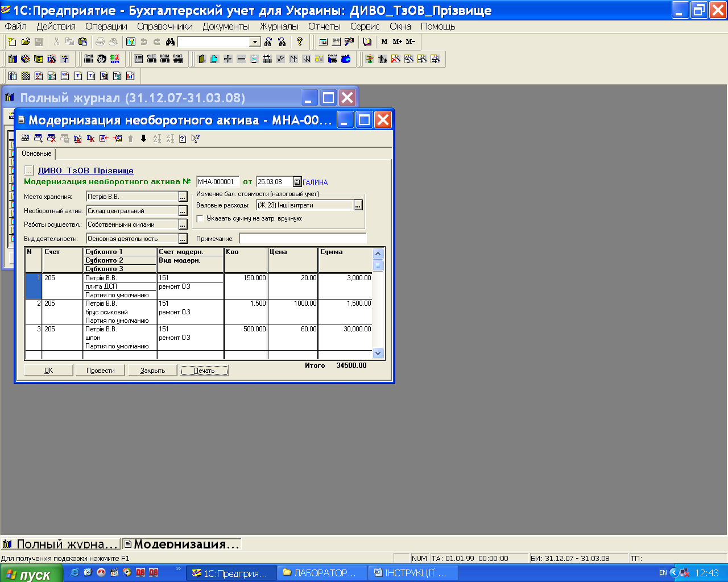Click the date field 25.03.08
Screen dimensions: 728x582
tap(274, 182)
